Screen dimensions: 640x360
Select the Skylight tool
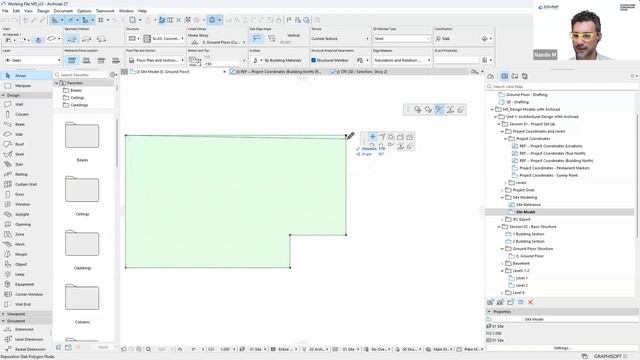pyautogui.click(x=25, y=214)
